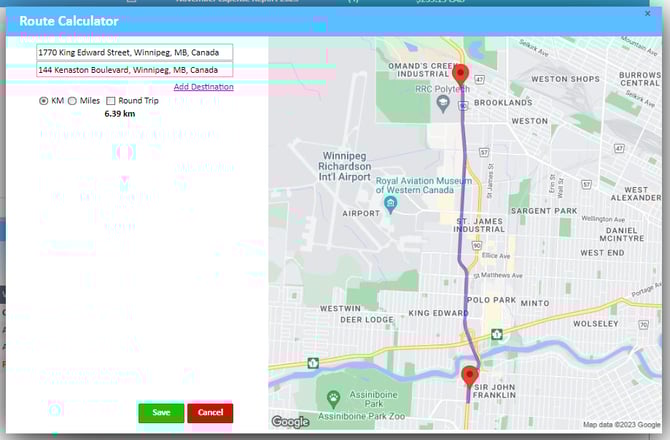Click the destination field 144 Kenaston Boulevard
Image resolution: width=670 pixels, height=440 pixels.
pos(135,70)
